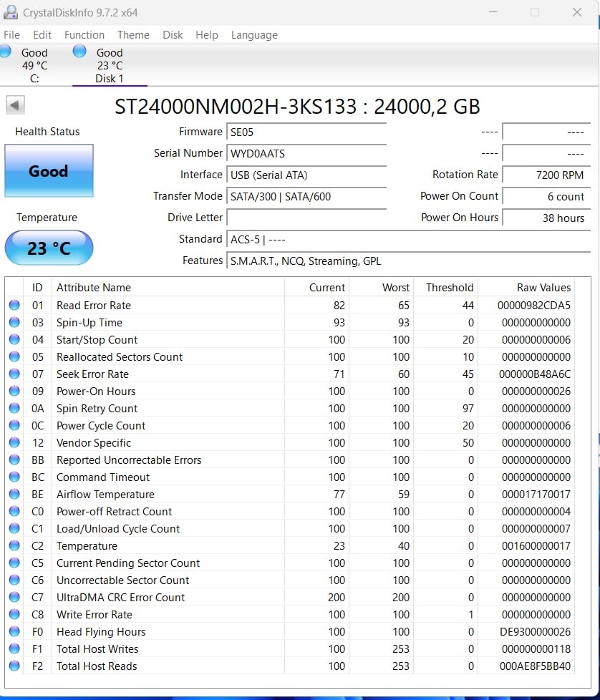
Task: Open the Edit menu
Action: coord(42,35)
